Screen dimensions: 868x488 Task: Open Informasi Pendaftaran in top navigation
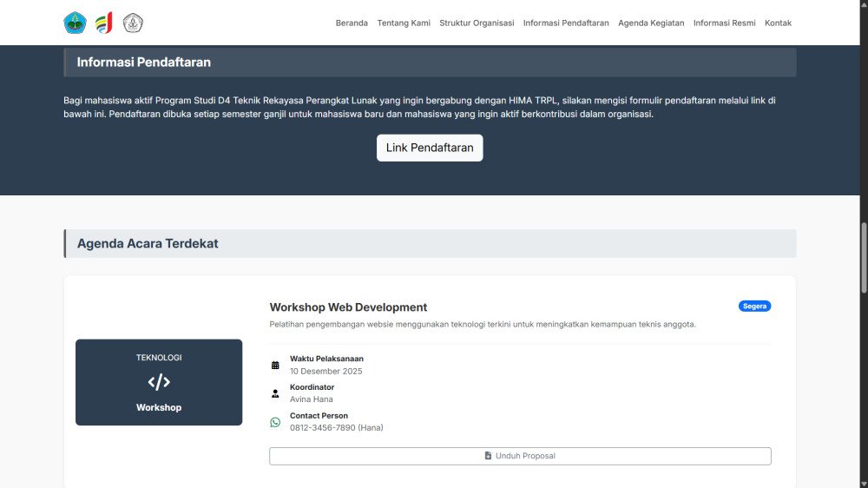pos(566,23)
